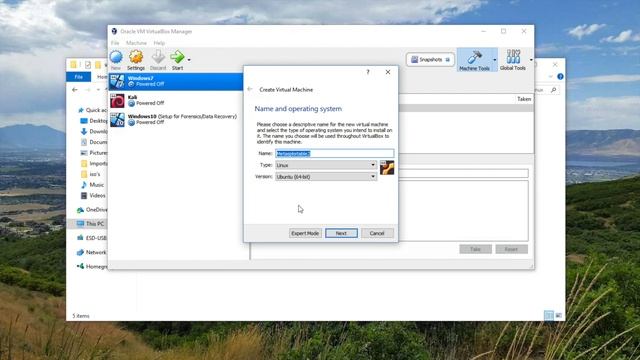This screenshot has height=360, width=640.
Task: Click the dialog help question mark
Action: [368, 72]
